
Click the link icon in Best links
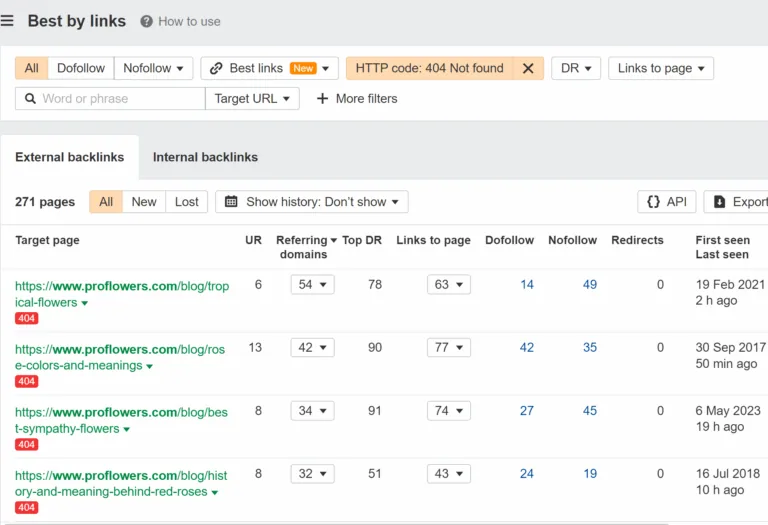[216, 68]
